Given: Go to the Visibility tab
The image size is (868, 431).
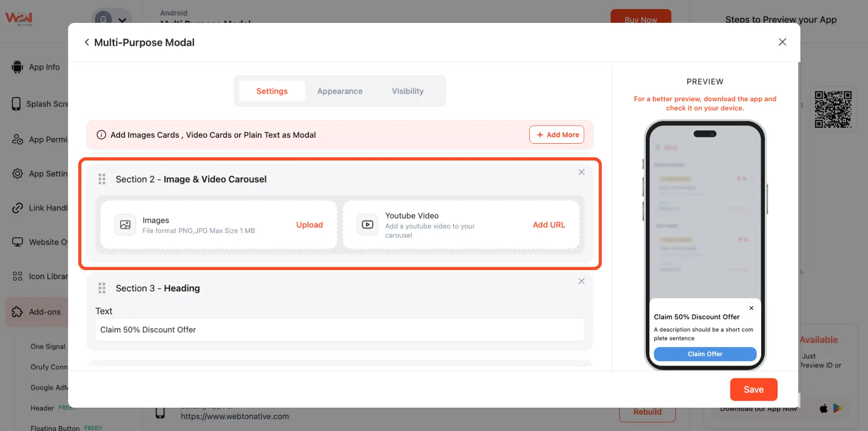Looking at the screenshot, I should [408, 91].
